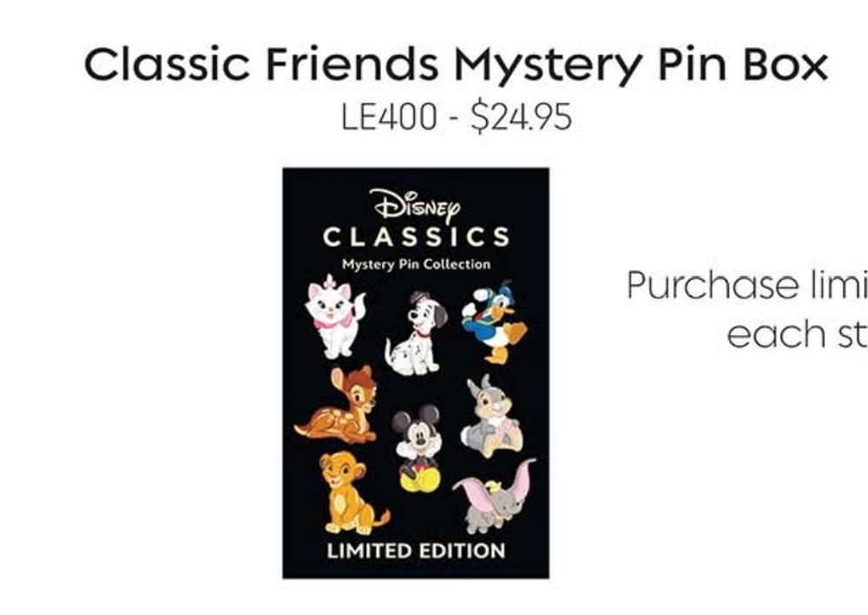Click the Purchase limit text
868x615 pixels.
[747, 286]
